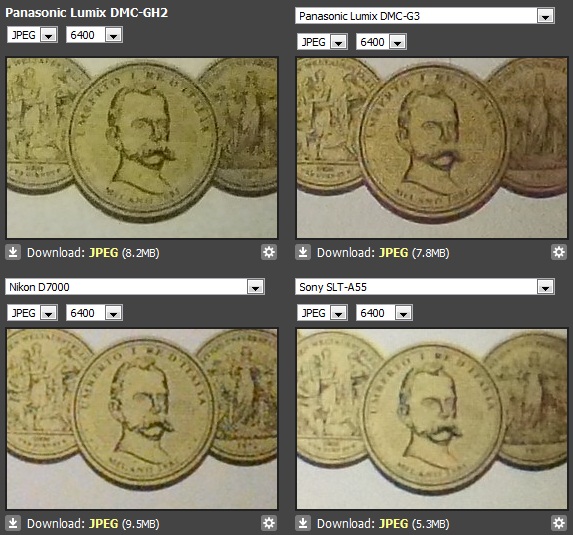573x535 pixels.
Task: Open gear settings for the GH2 comparison image
Action: click(x=269, y=252)
